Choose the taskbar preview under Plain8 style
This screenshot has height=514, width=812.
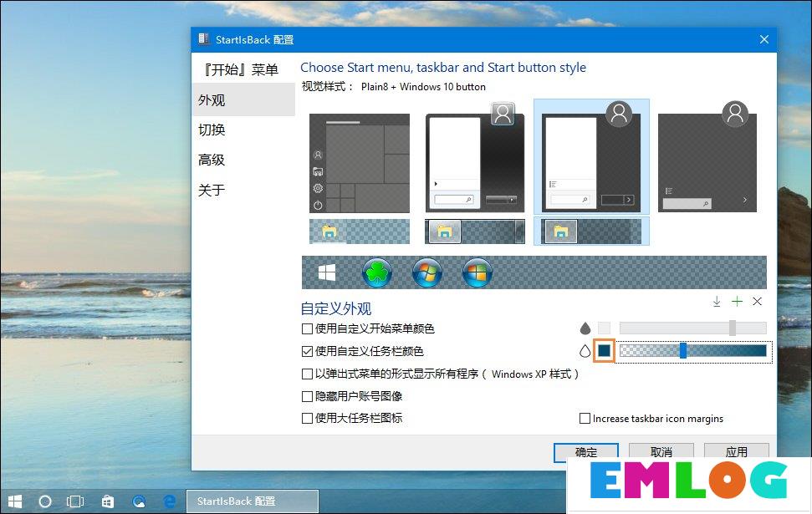(x=591, y=232)
